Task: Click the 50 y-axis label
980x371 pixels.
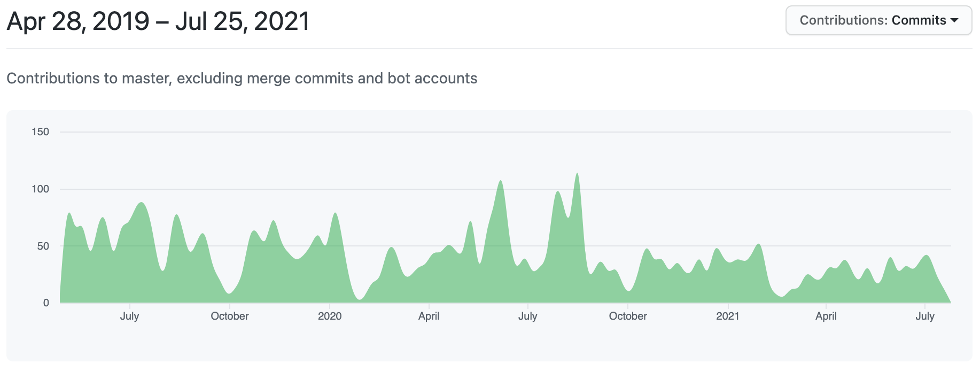Action: pyautogui.click(x=43, y=246)
